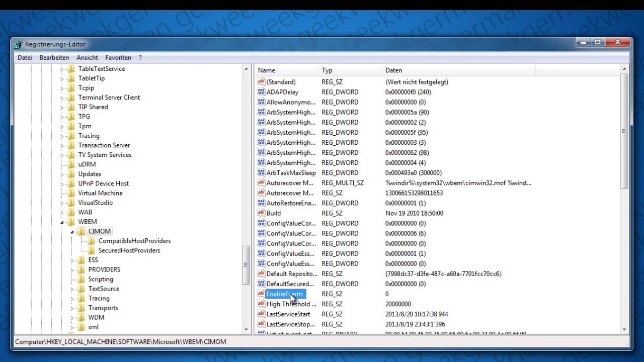Image resolution: width=644 pixels, height=362 pixels.
Task: Click the VisualStudio folder icon
Action: click(71, 203)
